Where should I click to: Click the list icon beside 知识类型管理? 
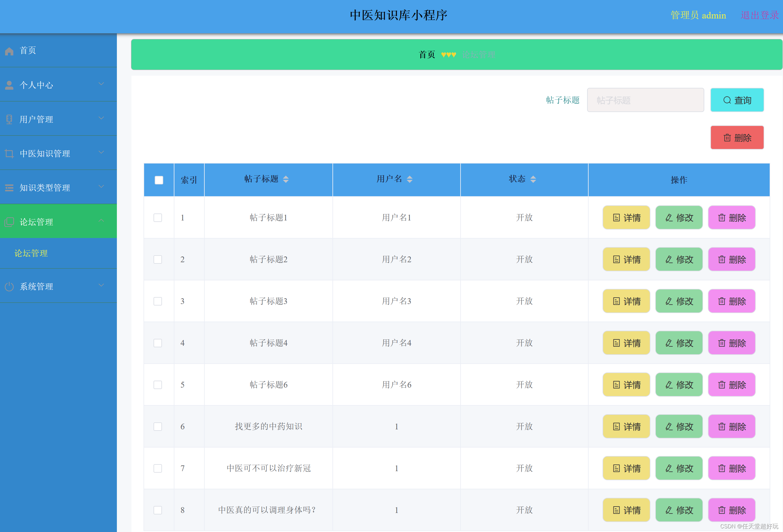pos(9,188)
